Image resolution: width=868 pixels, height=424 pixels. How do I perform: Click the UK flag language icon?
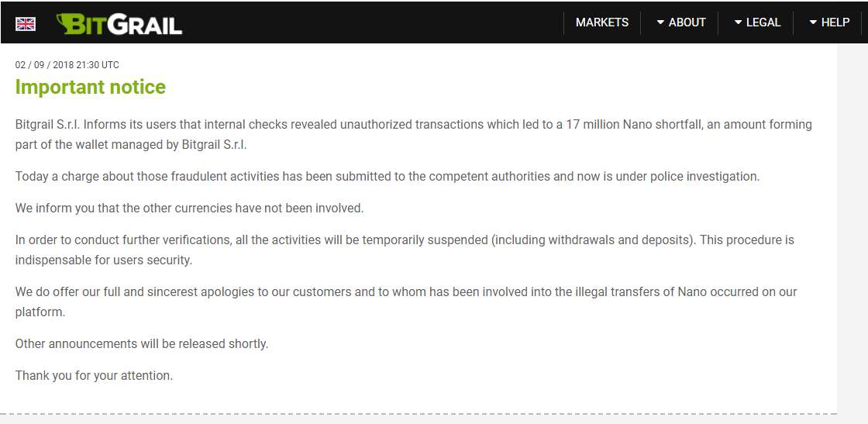point(26,24)
